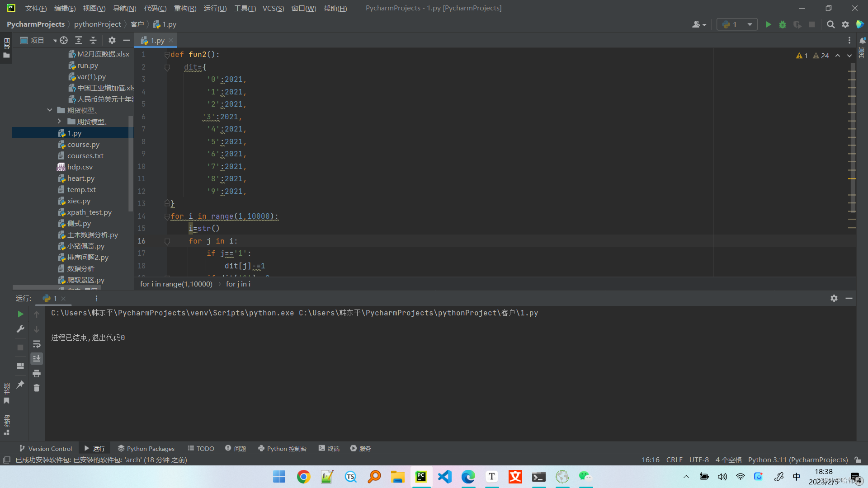Start debugging with the bug icon
The image size is (868, 488).
pyautogui.click(x=783, y=24)
